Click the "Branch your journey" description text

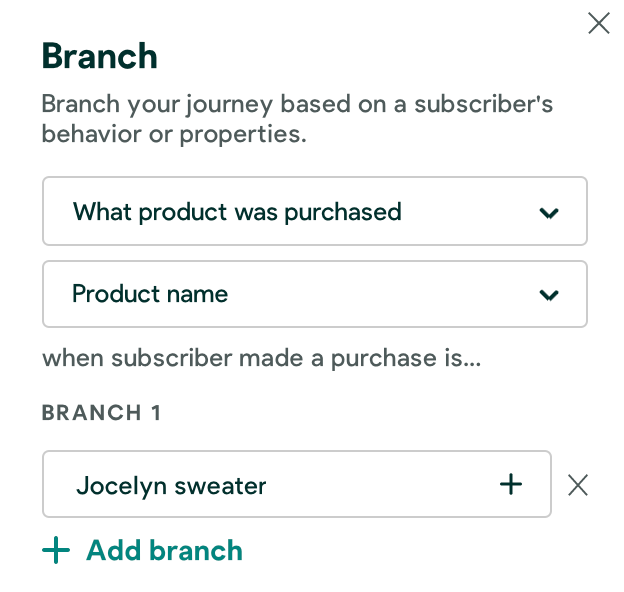(x=297, y=104)
